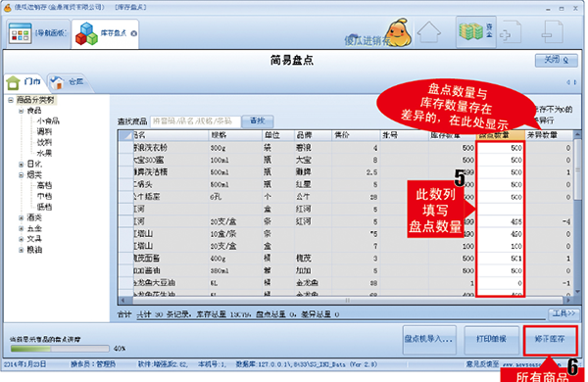
Task: Click vertical scrollbar up arrow
Action: pos(578,134)
